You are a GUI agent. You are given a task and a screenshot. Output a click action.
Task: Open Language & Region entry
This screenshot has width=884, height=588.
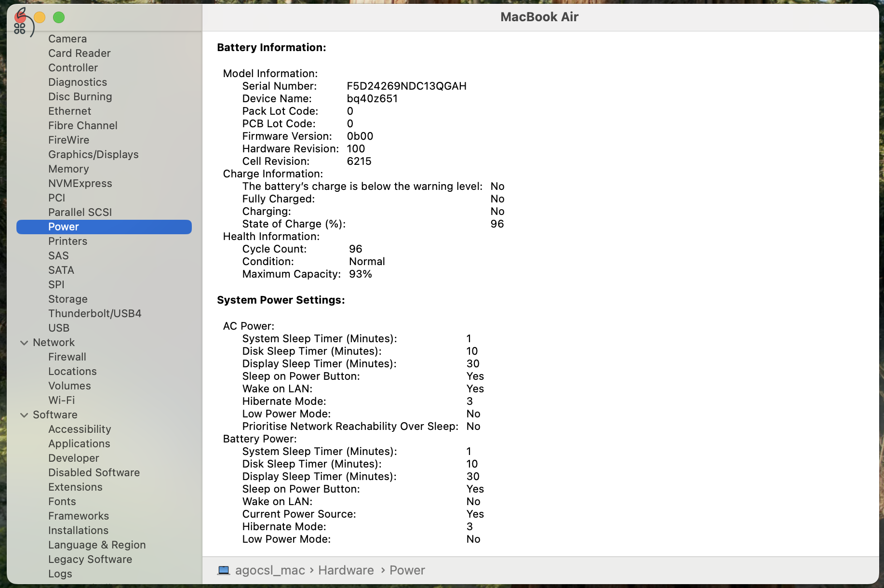tap(97, 545)
